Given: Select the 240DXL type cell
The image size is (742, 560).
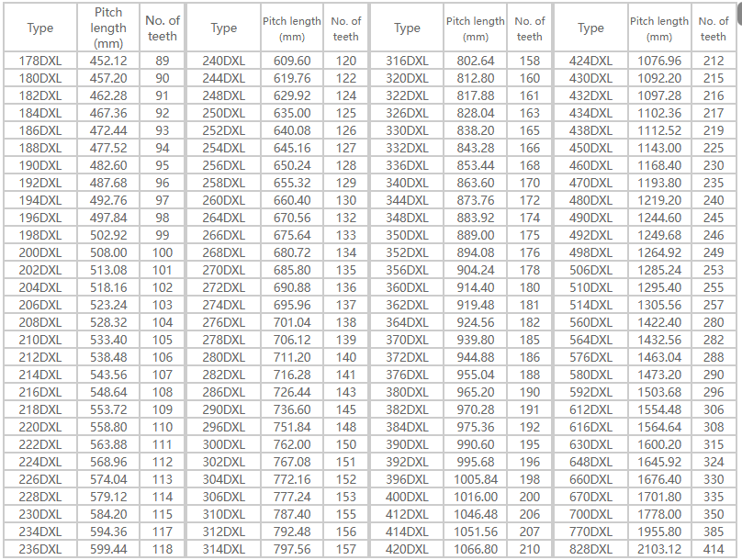Looking at the screenshot, I should [x=224, y=61].
